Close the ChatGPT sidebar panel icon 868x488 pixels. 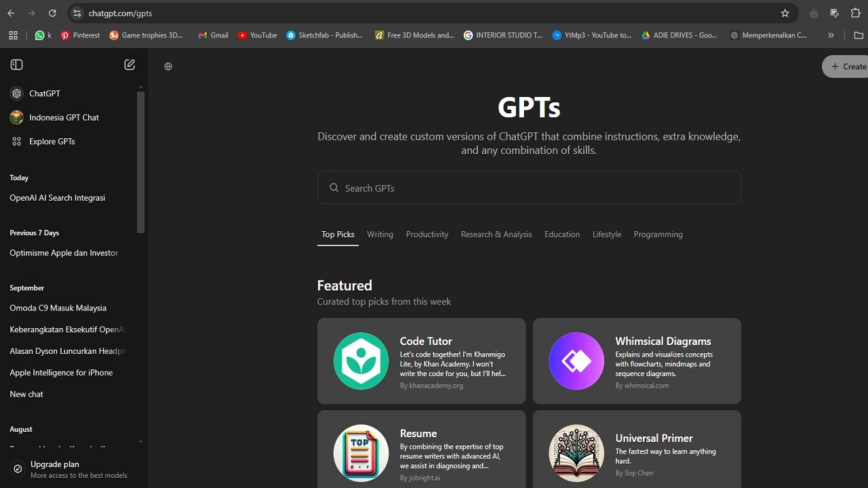17,64
